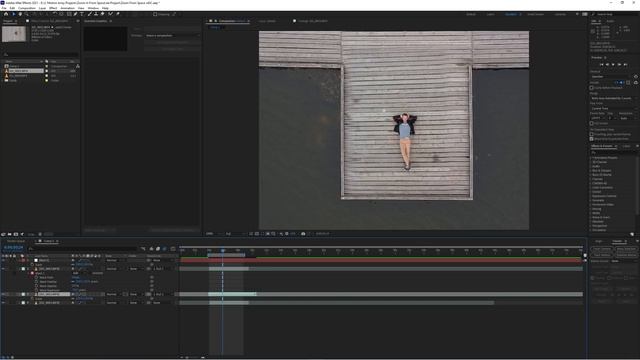
Task: Delete the selected project item with the trash icon
Action: pyautogui.click(x=40, y=234)
